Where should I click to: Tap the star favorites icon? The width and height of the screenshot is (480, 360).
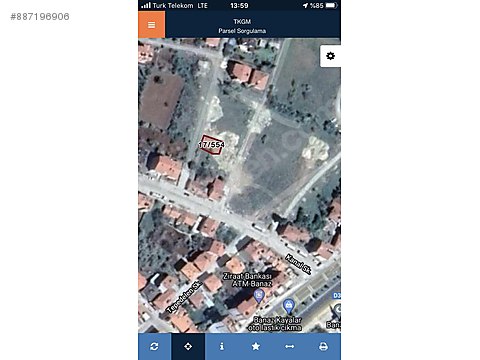256,347
